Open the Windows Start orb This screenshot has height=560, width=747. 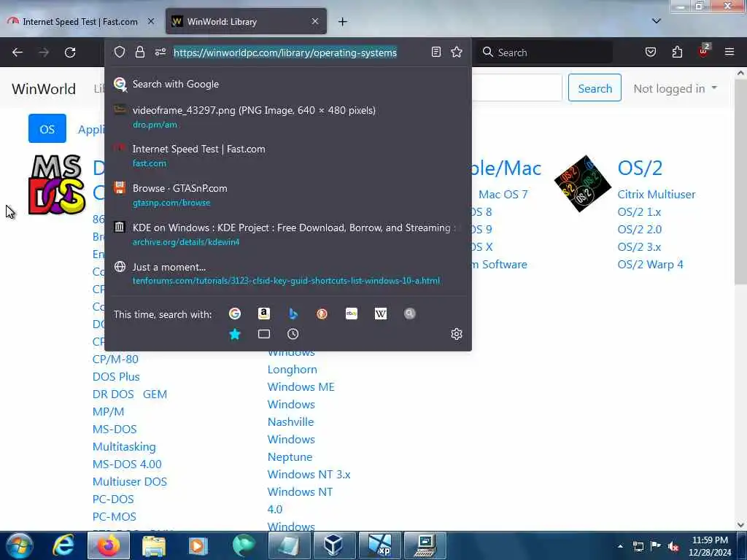coord(20,545)
